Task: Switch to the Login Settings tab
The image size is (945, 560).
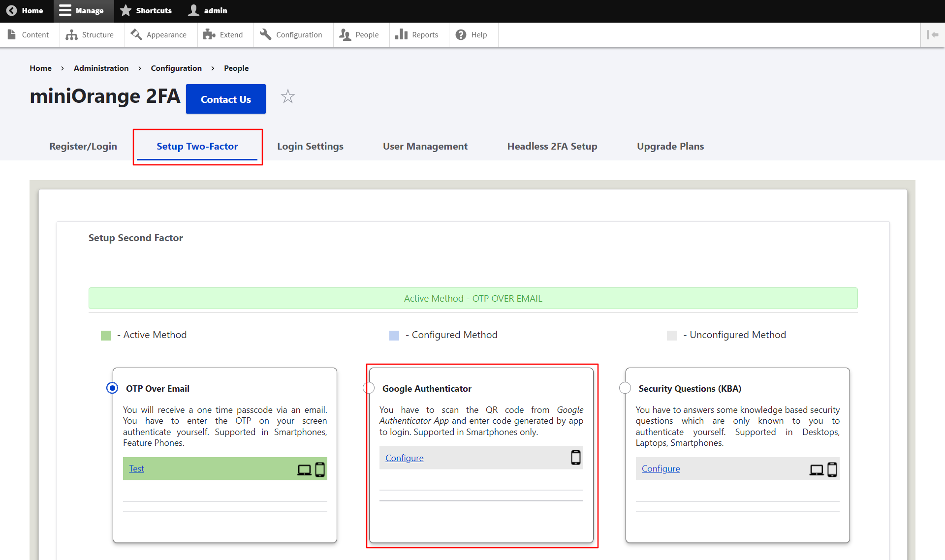Action: 310,146
